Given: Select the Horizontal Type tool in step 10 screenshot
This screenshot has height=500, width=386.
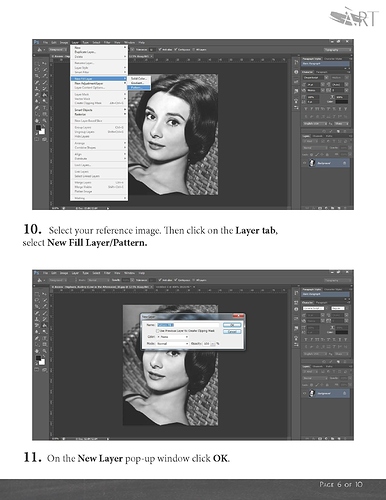Looking at the screenshot, I should tap(45, 108).
